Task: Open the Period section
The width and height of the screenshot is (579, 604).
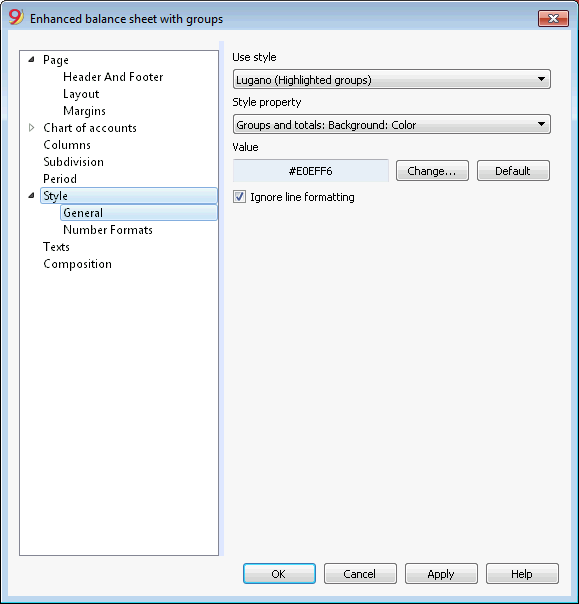Action: [60, 179]
